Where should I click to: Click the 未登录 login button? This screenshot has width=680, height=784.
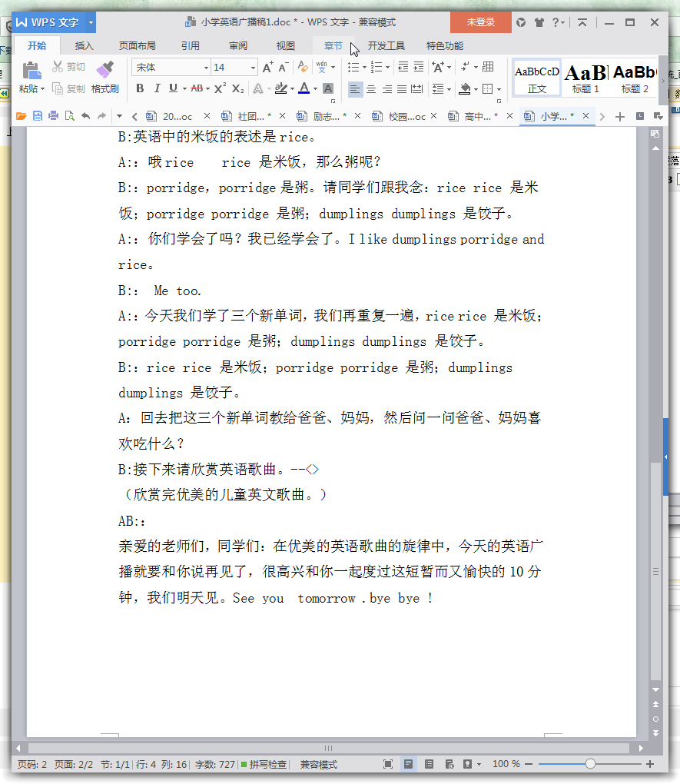click(x=480, y=22)
